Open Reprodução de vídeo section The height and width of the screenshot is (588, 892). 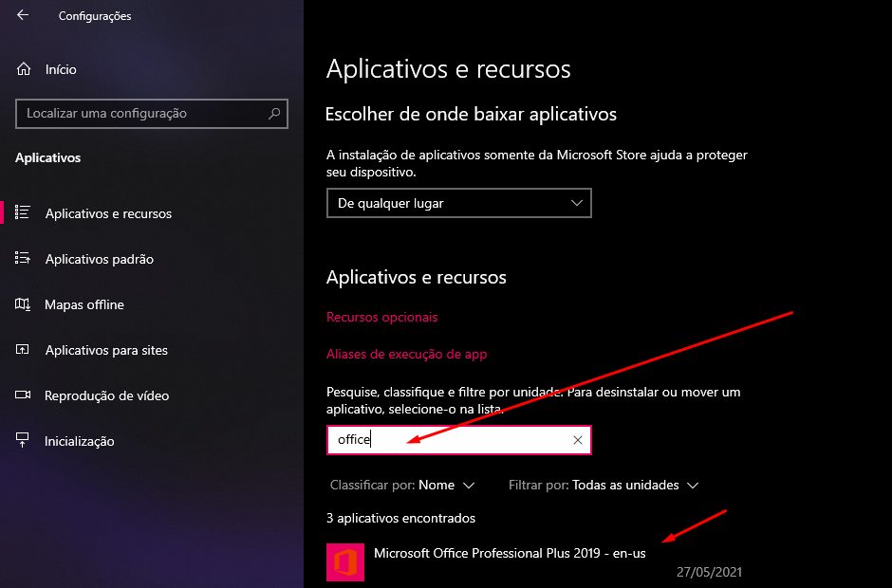[x=106, y=395]
